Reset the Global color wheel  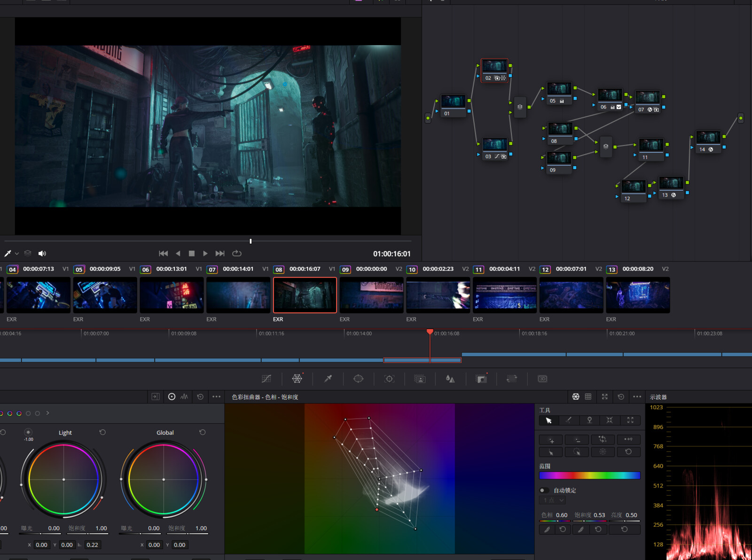click(x=203, y=432)
